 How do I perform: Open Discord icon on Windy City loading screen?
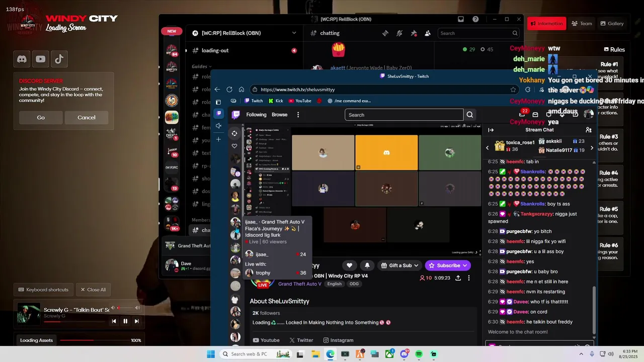click(x=22, y=59)
